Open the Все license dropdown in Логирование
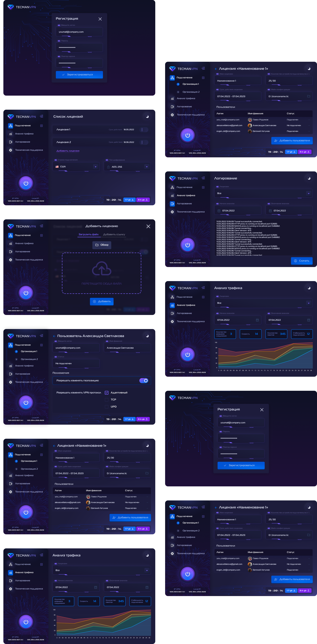Screen dimensions: 317x644 [x=309, y=193]
